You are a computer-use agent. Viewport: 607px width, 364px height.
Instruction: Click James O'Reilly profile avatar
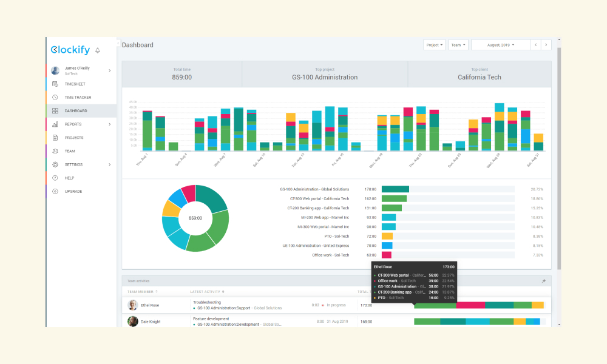tap(55, 70)
